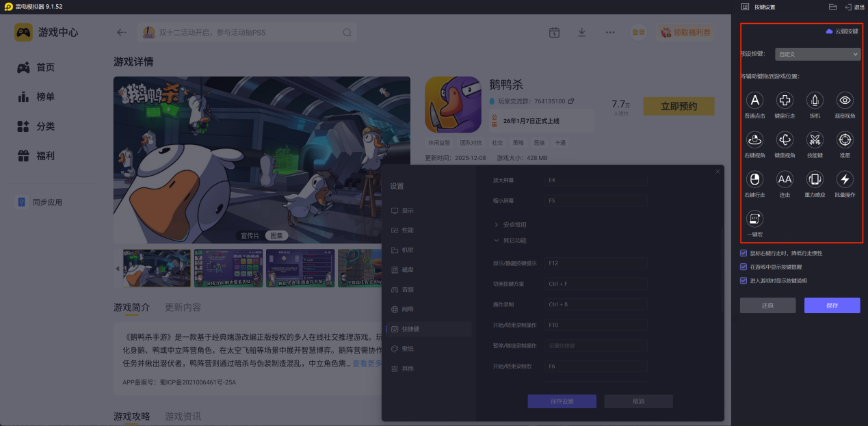The height and width of the screenshot is (426, 868).
Task: Pick the 键盘行走 D-pad key icon
Action: point(785,101)
